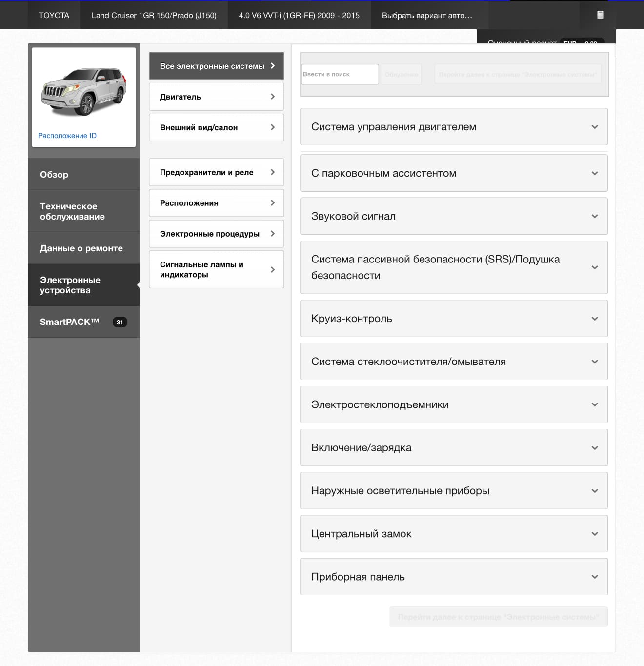Switch to Данные о ремонте tab
644x666 pixels.
click(x=84, y=248)
